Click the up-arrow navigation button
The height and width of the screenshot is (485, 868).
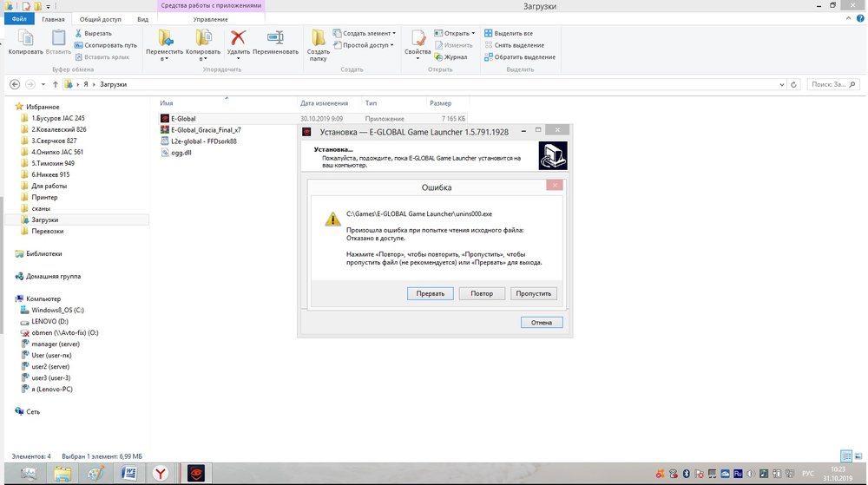click(56, 84)
